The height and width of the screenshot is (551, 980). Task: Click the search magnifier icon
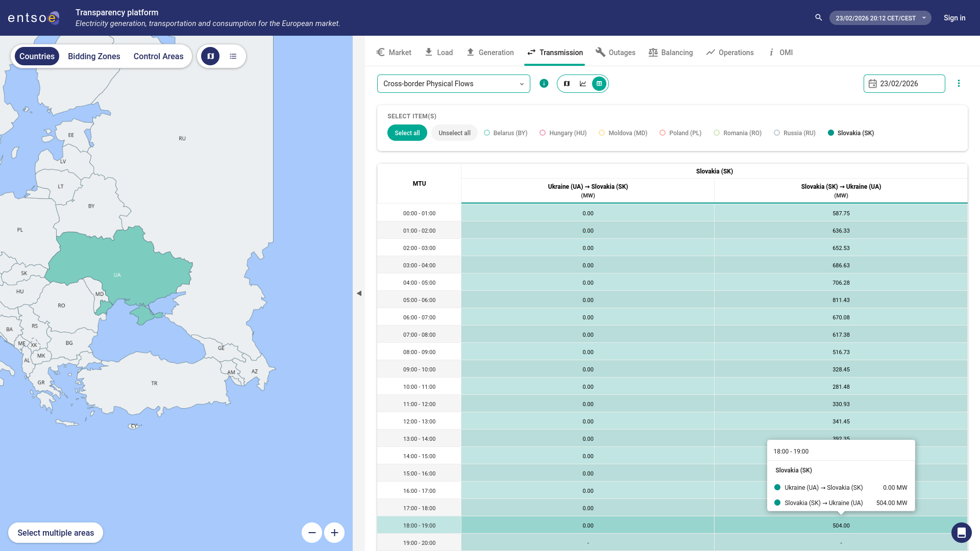(819, 18)
